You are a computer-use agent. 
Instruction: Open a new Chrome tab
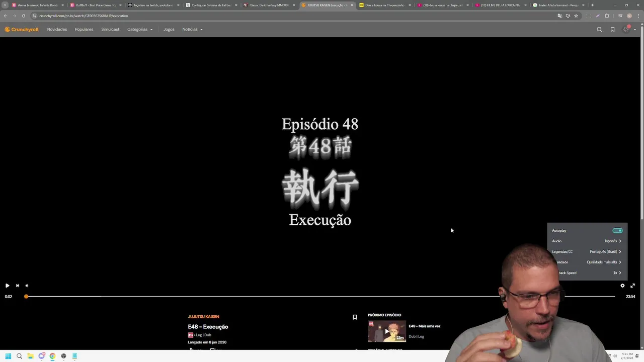[x=592, y=5]
